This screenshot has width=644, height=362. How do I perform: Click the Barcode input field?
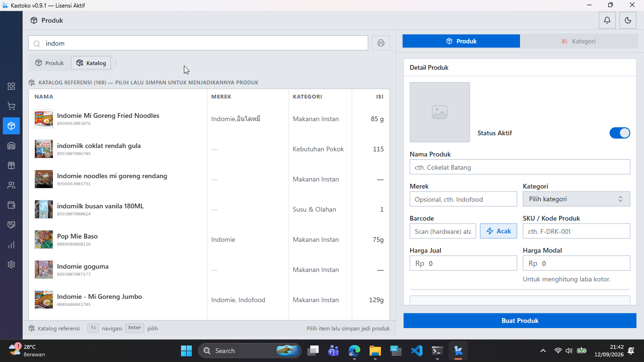[x=443, y=231]
